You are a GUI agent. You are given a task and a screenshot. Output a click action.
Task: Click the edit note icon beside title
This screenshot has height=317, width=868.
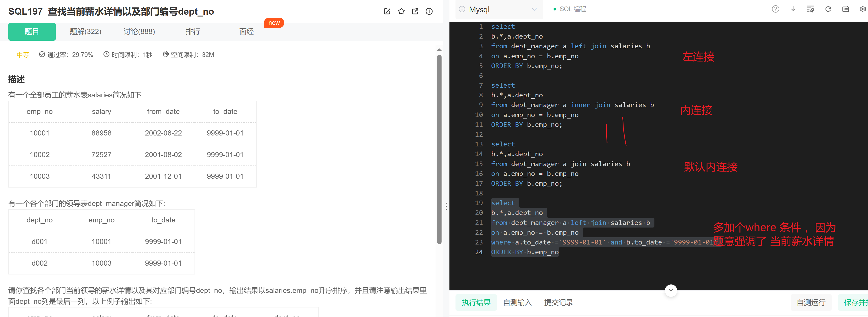pos(387,11)
